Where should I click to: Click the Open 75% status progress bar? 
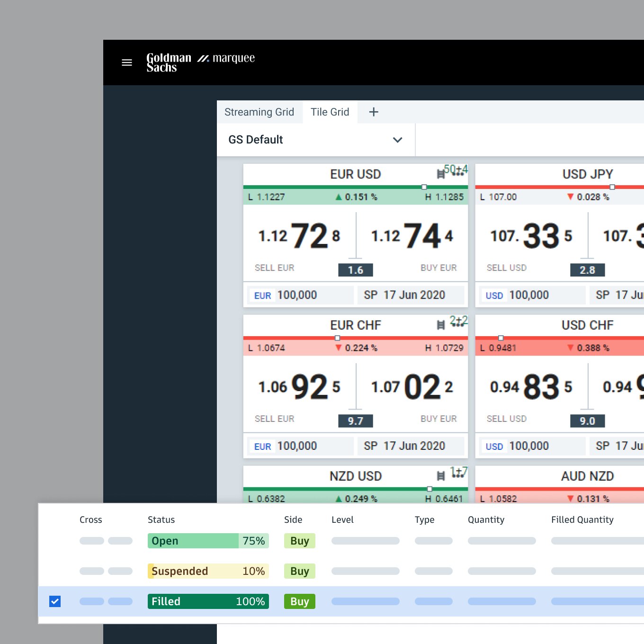click(x=208, y=541)
